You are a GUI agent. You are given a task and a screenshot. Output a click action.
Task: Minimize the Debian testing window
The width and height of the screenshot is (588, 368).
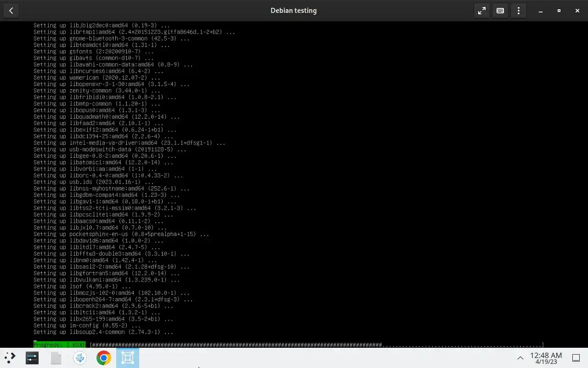541,11
